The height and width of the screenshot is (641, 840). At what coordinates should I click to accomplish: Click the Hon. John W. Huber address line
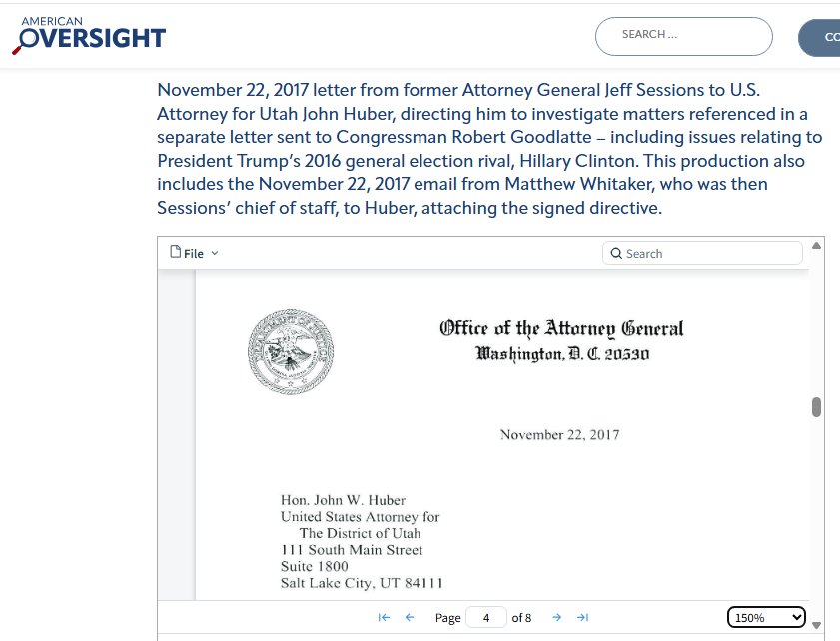point(344,500)
